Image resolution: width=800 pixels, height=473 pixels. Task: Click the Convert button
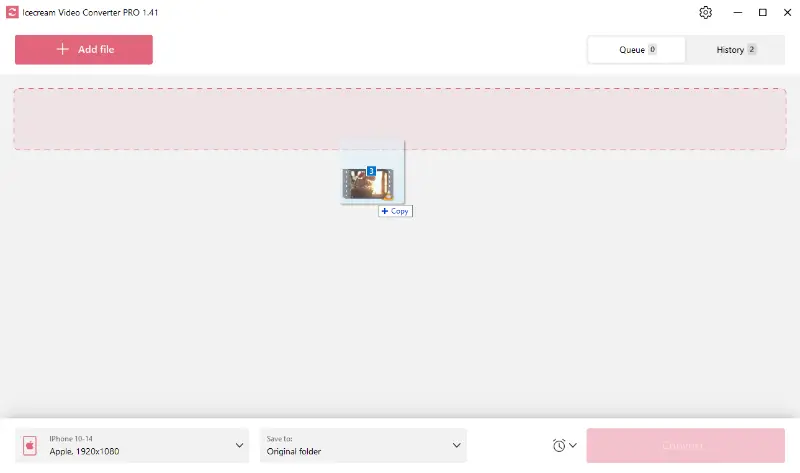pyautogui.click(x=685, y=445)
